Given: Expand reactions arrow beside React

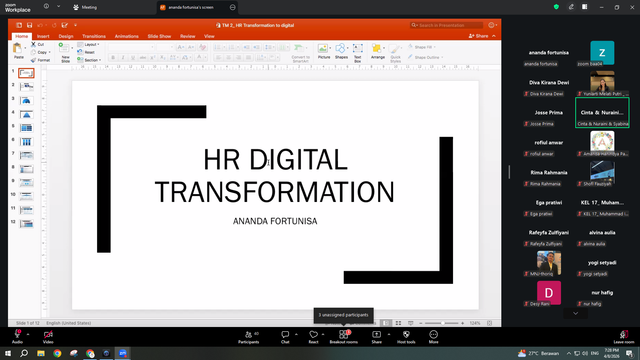Looking at the screenshot, I should click(x=323, y=334).
